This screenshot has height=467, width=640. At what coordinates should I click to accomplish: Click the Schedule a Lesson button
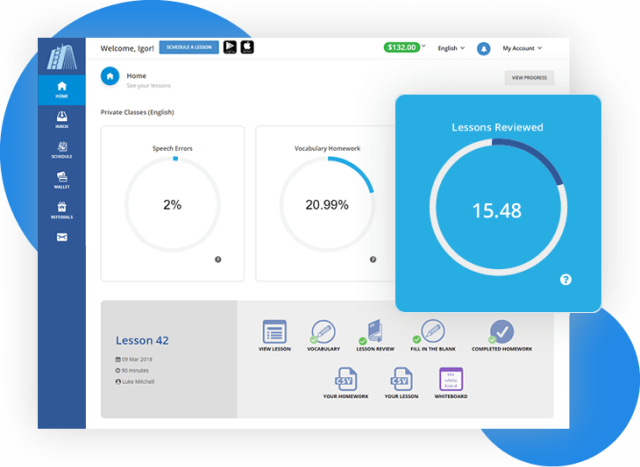click(x=188, y=47)
